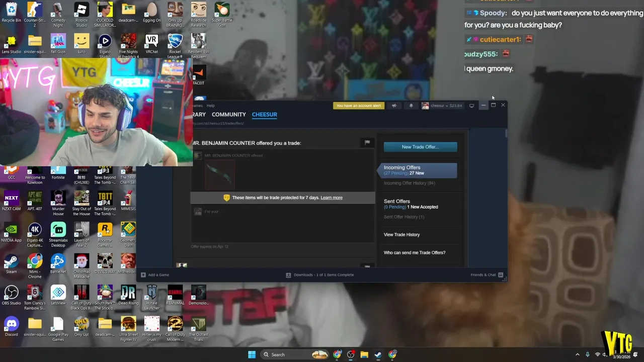Select the Streamlabs Desktop shortcut
Screen dimensions: 644x362
coord(58,234)
